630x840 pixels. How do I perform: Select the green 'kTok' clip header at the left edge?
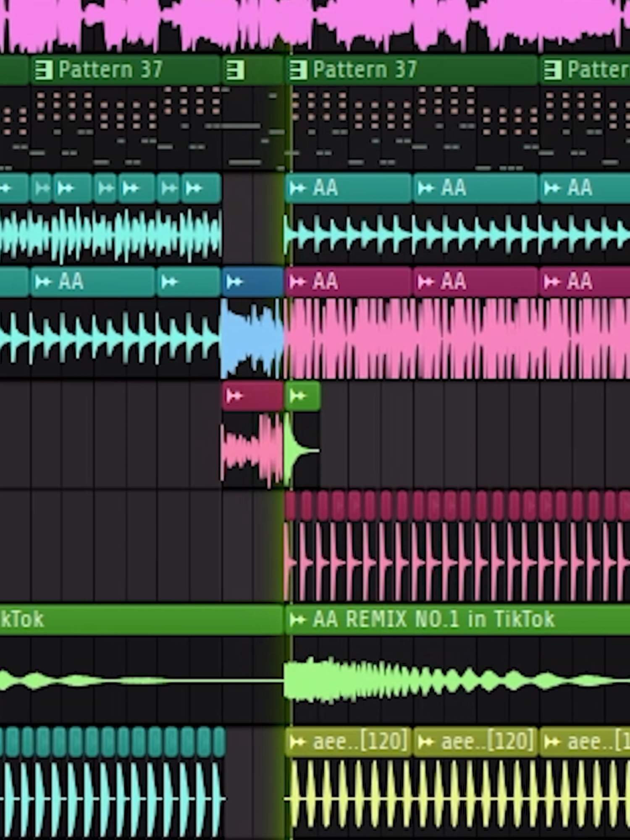coord(142,619)
